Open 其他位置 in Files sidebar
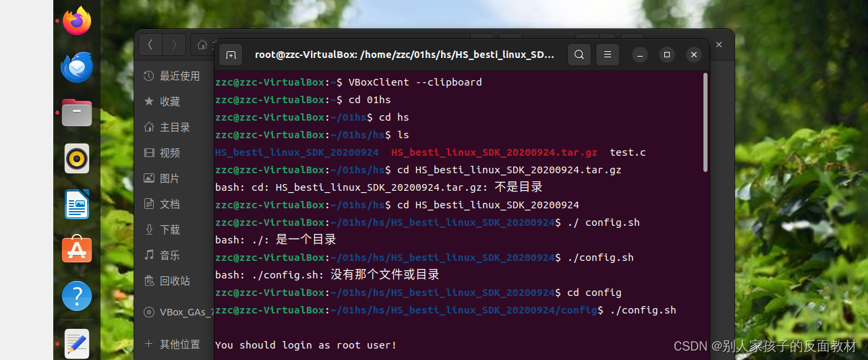868x360 pixels. click(x=174, y=344)
